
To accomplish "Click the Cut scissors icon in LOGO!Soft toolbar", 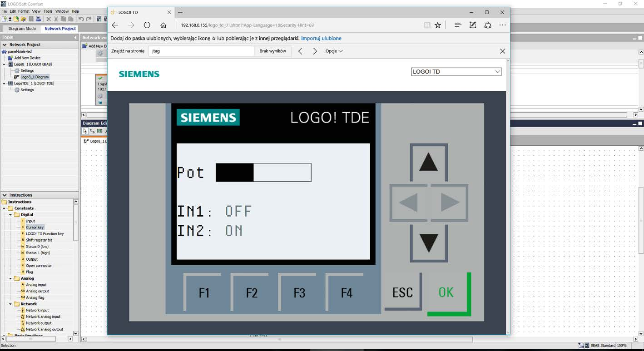I will click(56, 19).
